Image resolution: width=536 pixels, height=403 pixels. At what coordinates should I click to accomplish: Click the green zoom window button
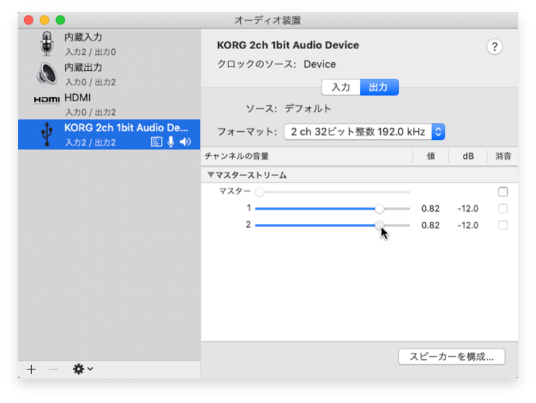(61, 20)
